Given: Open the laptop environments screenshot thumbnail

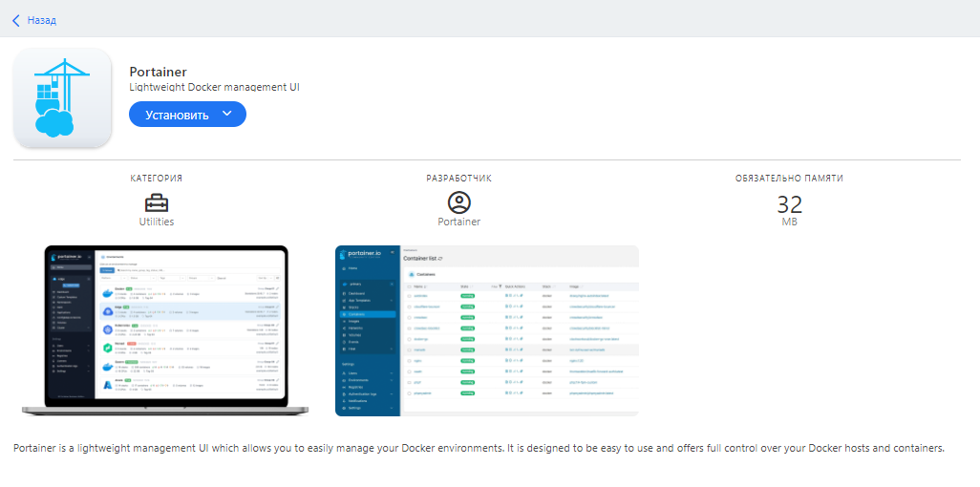Looking at the screenshot, I should [164, 330].
